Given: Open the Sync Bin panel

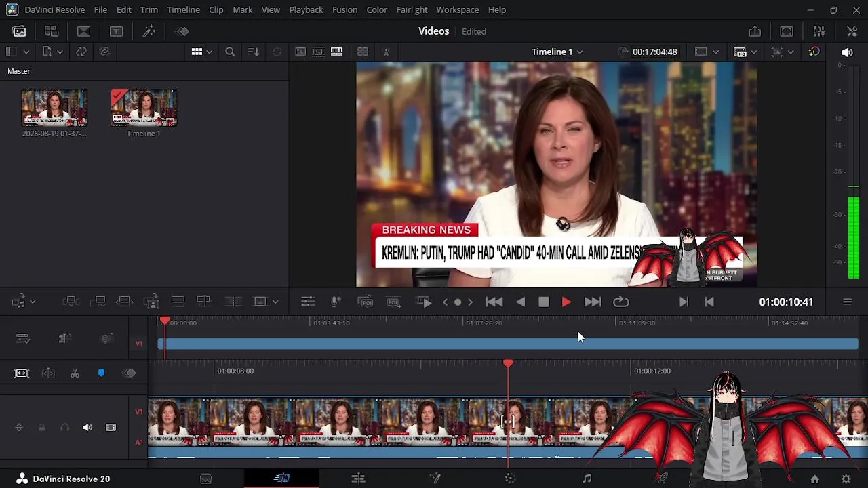Looking at the screenshot, I should [x=52, y=31].
